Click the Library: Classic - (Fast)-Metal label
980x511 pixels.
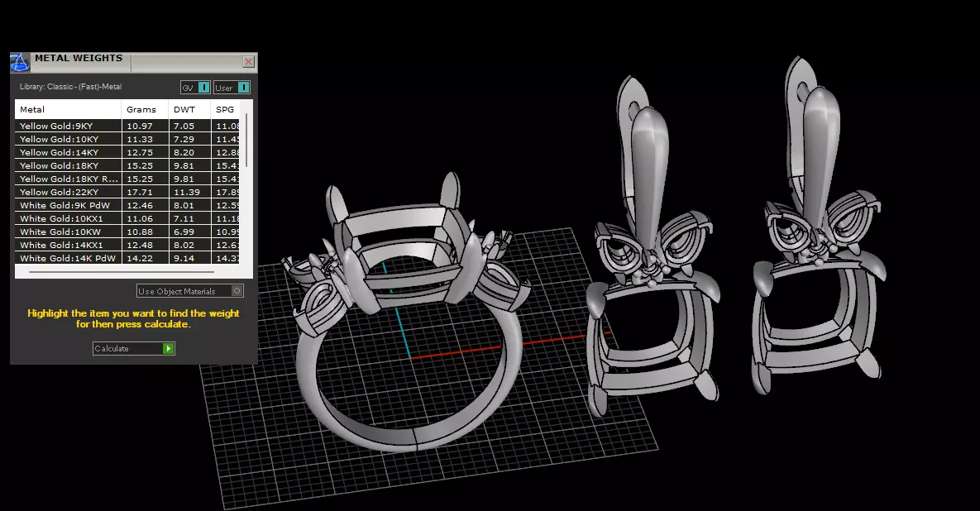[70, 87]
